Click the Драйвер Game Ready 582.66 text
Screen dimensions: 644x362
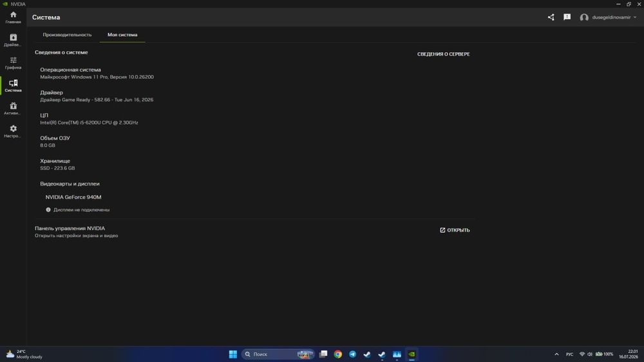point(97,100)
